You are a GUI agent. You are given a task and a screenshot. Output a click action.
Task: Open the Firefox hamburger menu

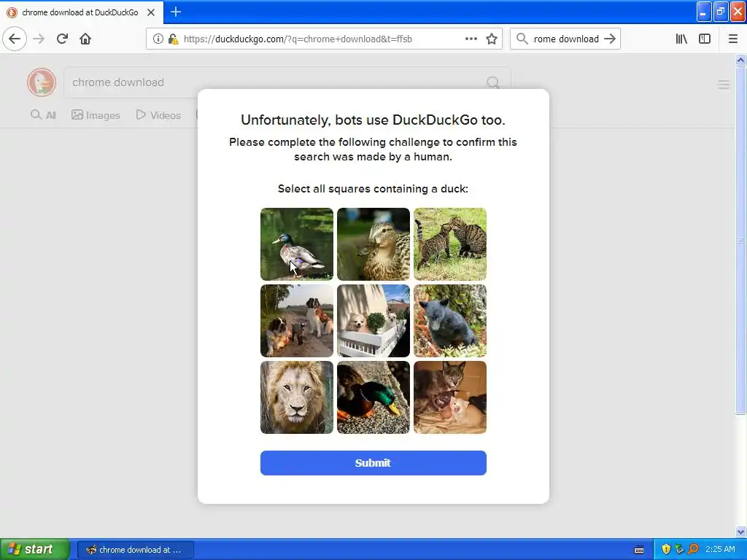[733, 39]
